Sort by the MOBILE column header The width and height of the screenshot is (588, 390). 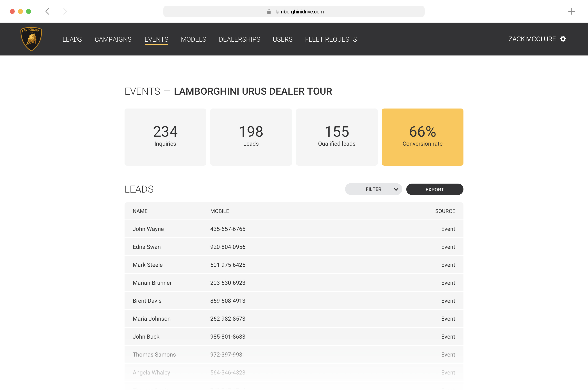click(219, 211)
